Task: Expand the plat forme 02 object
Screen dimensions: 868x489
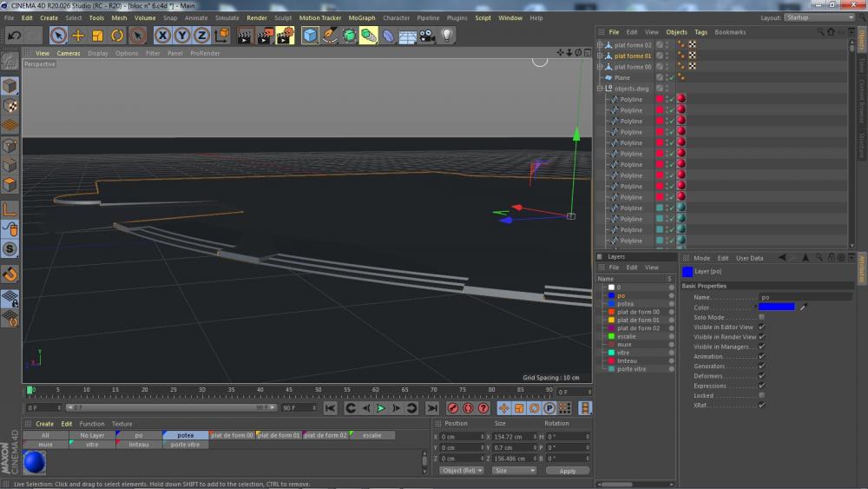Action: pyautogui.click(x=599, y=44)
